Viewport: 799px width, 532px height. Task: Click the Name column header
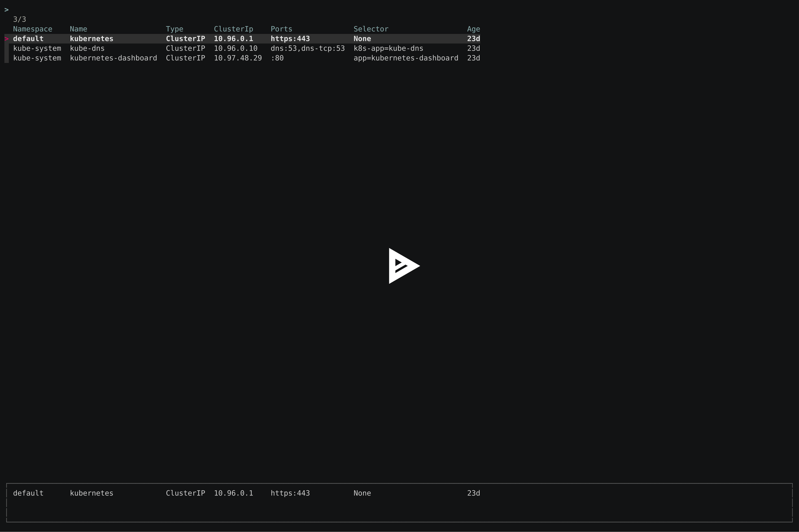pos(79,29)
